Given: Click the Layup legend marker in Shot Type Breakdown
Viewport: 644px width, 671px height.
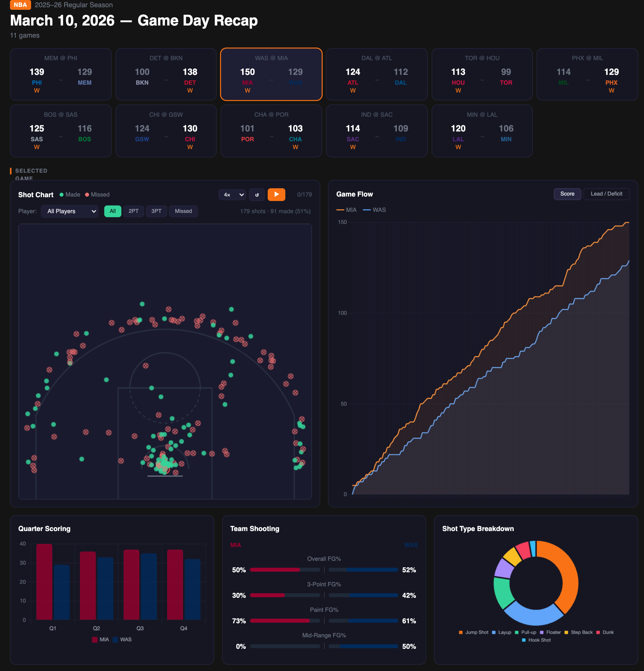Looking at the screenshot, I should (493, 632).
